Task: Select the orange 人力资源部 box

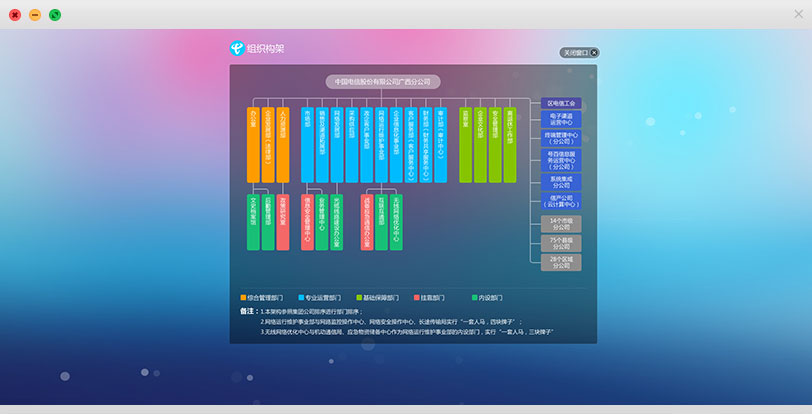Action: pyautogui.click(x=283, y=145)
